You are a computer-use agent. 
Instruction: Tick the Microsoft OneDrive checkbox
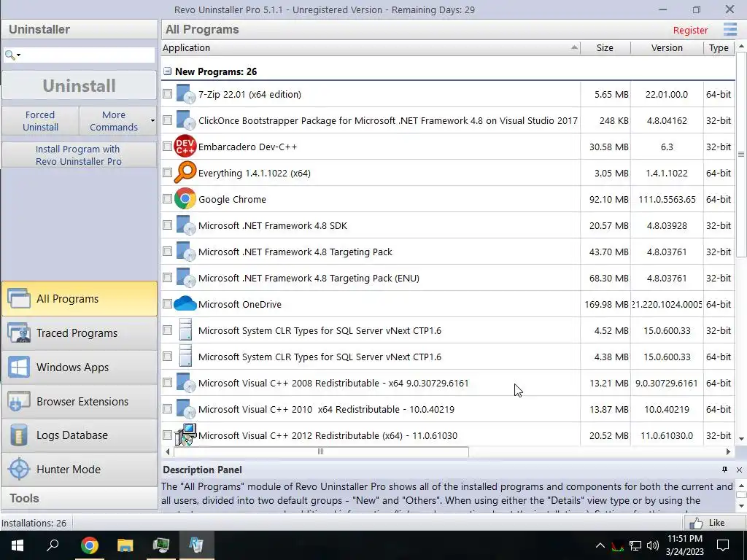(x=167, y=303)
